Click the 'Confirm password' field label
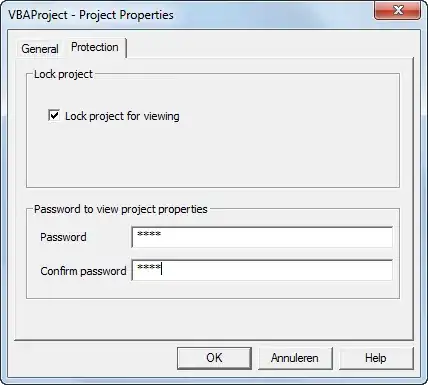Viewport: 428px width, 385px height. (x=83, y=271)
